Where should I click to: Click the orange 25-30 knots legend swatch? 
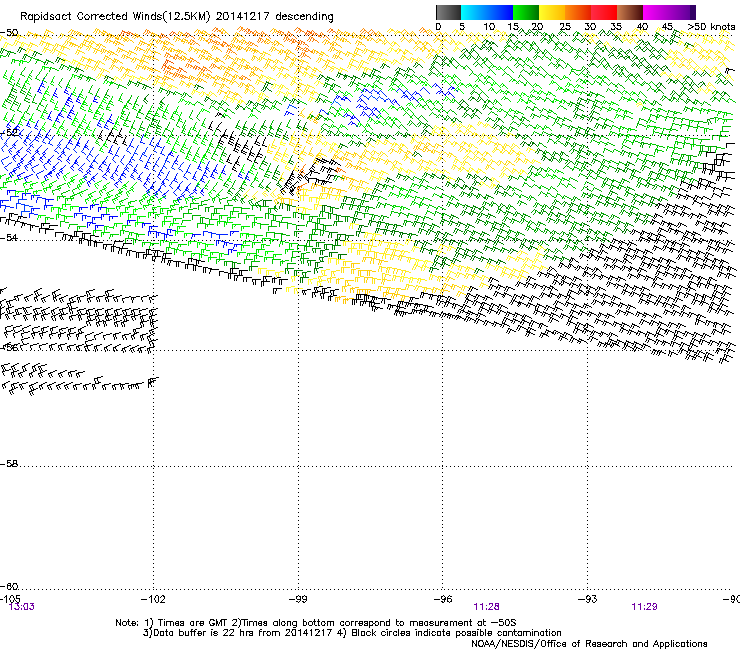tap(578, 12)
